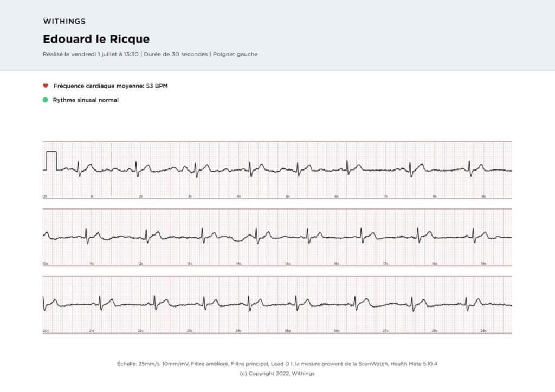
Task: Click the 29s time marker
Action: pos(483,331)
